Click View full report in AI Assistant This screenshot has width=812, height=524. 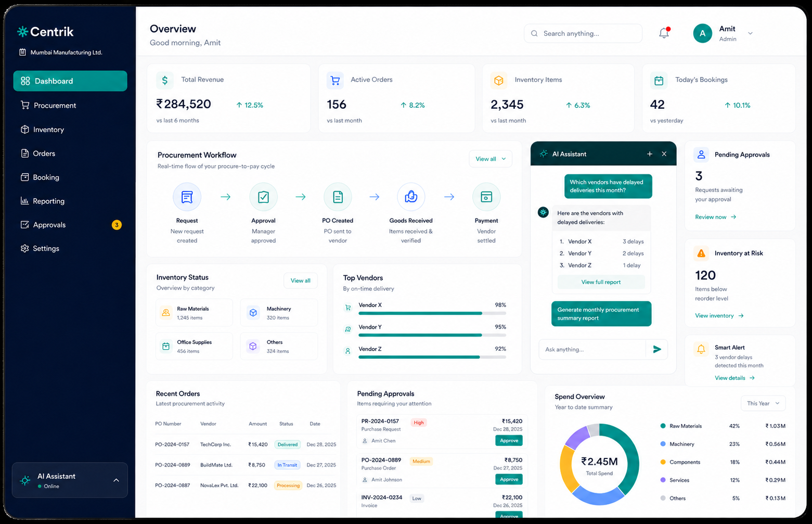point(601,282)
